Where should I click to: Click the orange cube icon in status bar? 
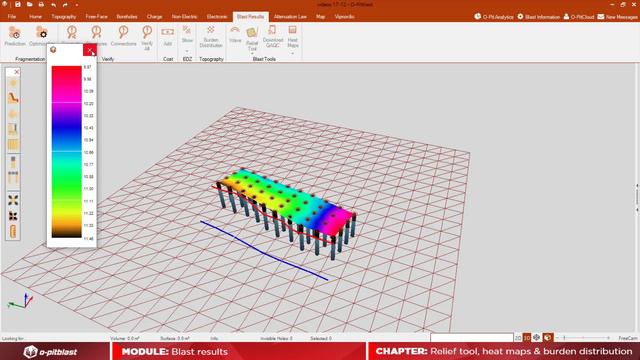(547, 338)
